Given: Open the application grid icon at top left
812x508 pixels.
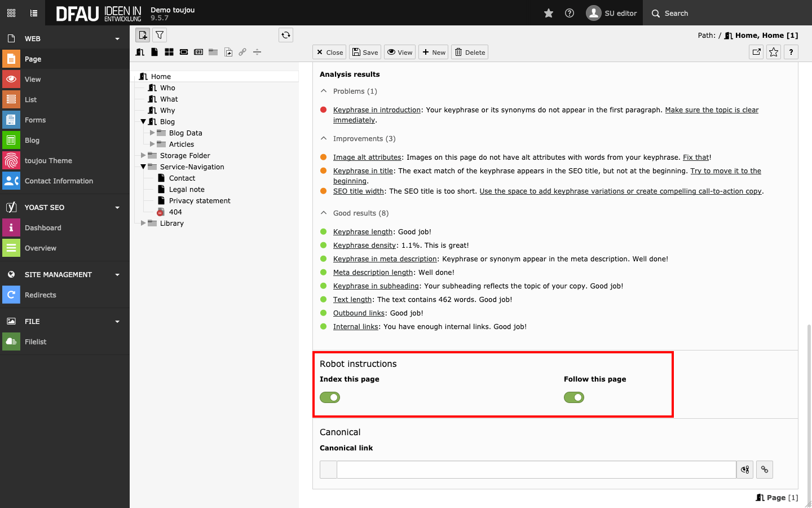Looking at the screenshot, I should [x=11, y=13].
